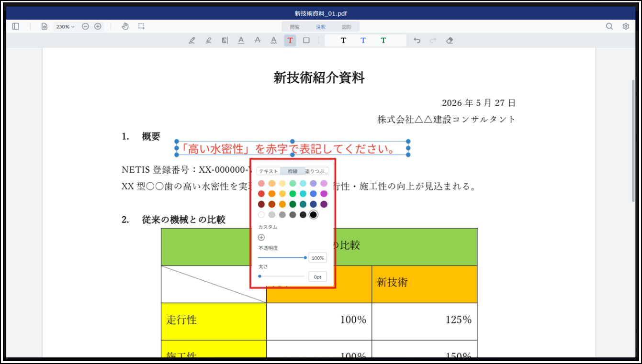Image resolution: width=642 pixels, height=364 pixels.
Task: Pick the bright red swatch
Action: click(261, 194)
